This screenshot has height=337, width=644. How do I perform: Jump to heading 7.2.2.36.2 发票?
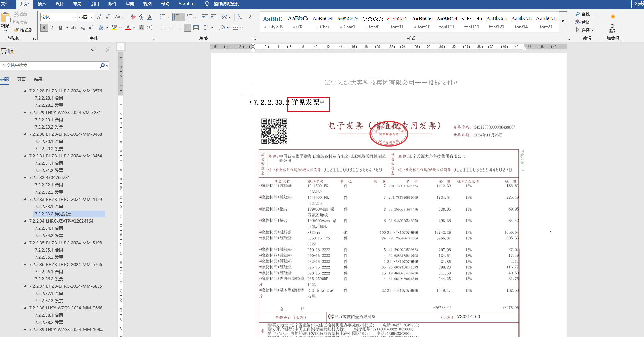click(49, 279)
